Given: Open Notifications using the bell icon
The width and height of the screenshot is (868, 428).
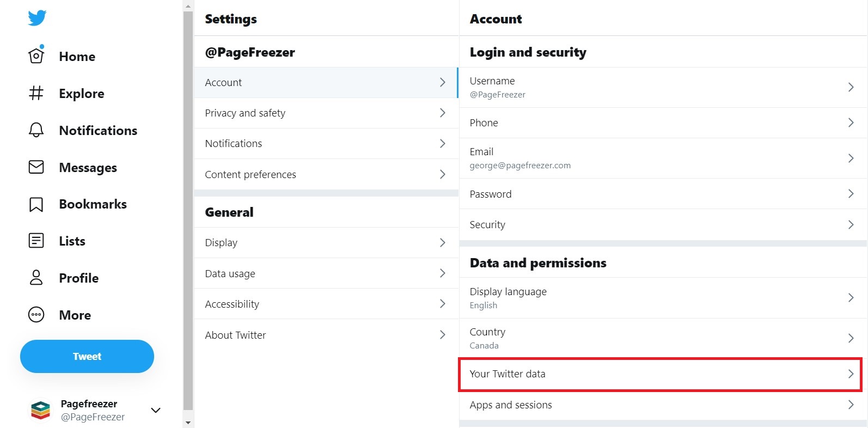Looking at the screenshot, I should (x=36, y=130).
